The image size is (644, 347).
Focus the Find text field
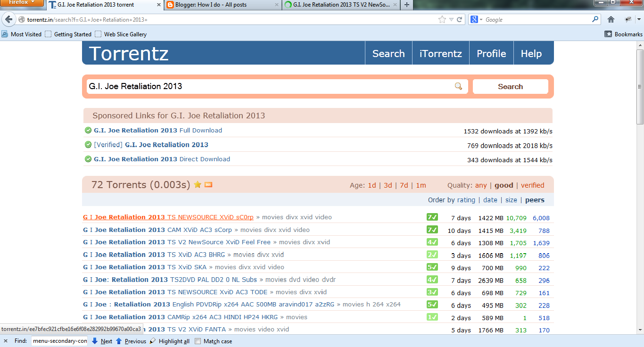pyautogui.click(x=60, y=341)
